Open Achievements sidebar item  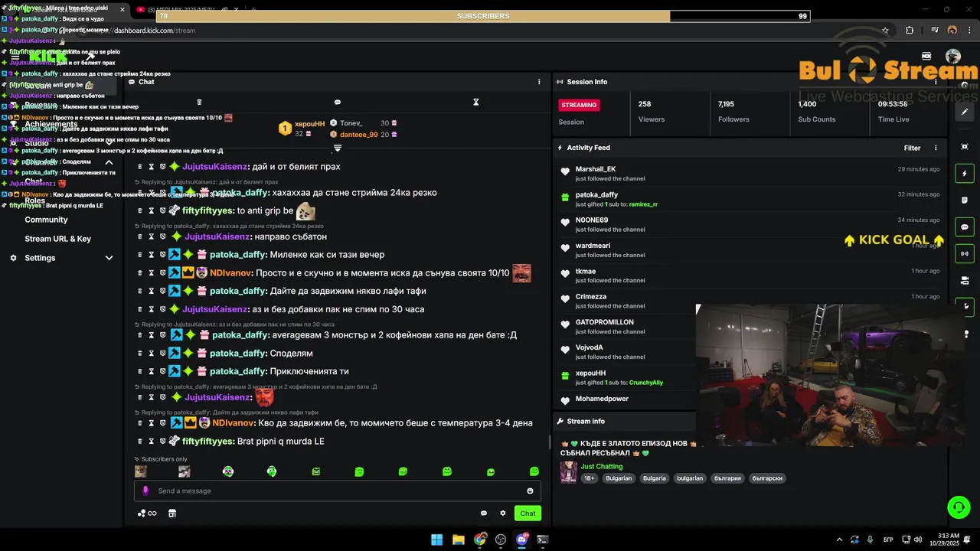pos(51,124)
